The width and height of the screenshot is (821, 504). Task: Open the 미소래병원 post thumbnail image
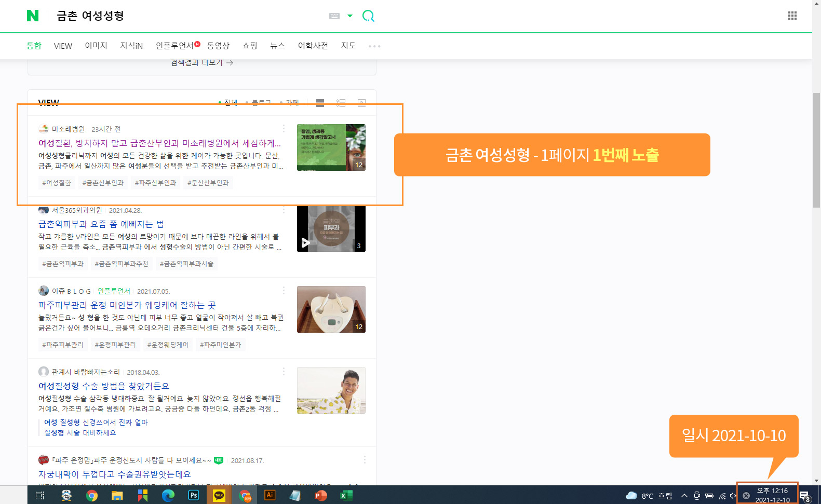tap(331, 147)
